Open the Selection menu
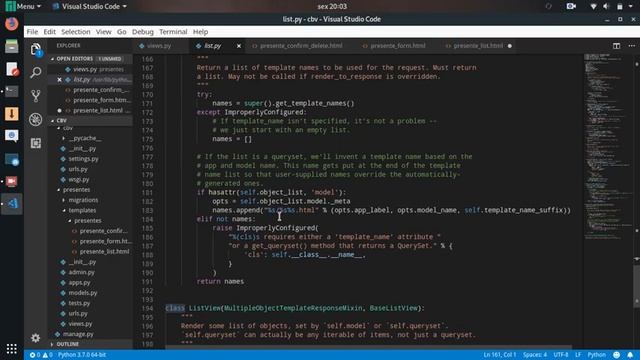 [76, 32]
